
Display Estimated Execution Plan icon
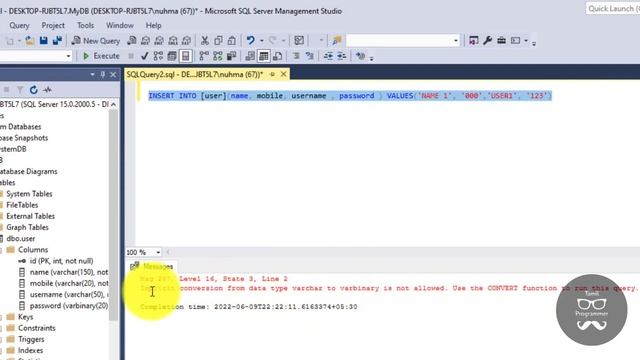[x=158, y=56]
